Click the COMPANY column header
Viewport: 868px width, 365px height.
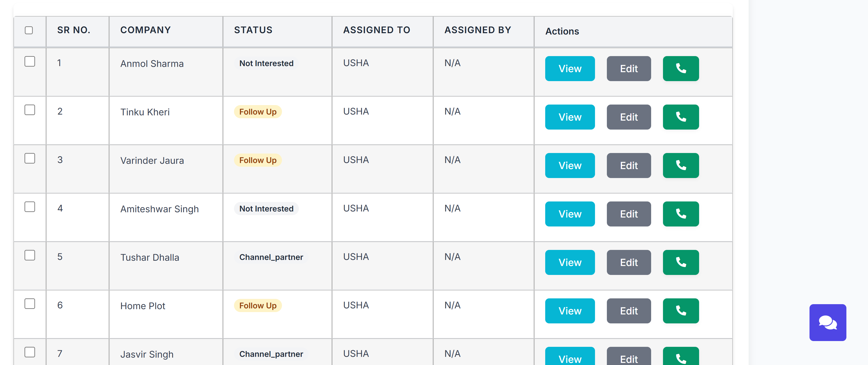coord(145,30)
